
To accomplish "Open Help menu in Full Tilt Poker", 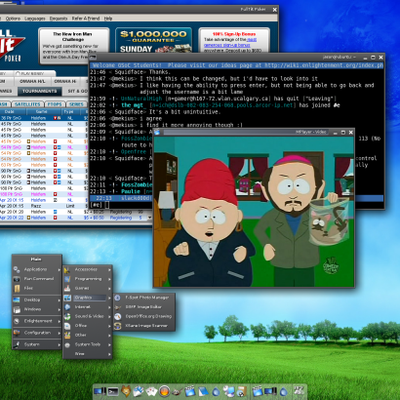I will [x=108, y=18].
